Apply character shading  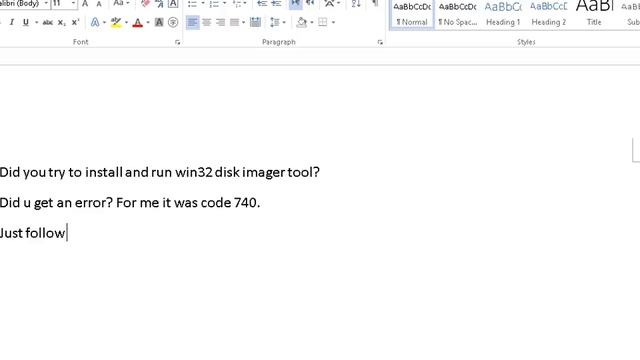pos(159,22)
